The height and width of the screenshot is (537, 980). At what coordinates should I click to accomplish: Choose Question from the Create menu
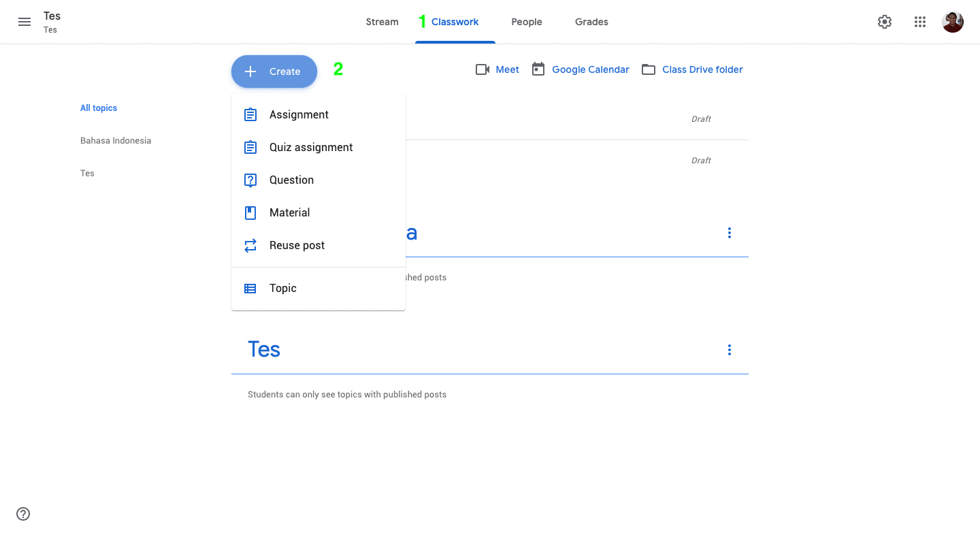point(318,180)
